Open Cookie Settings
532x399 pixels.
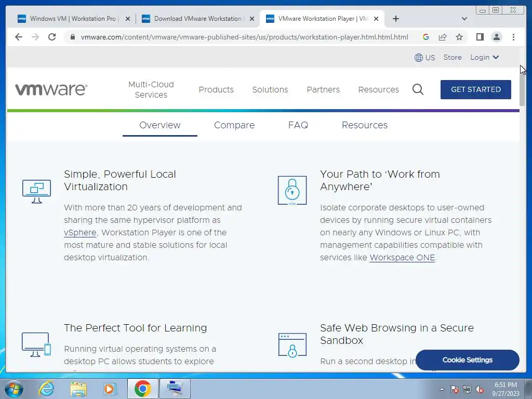click(x=467, y=360)
